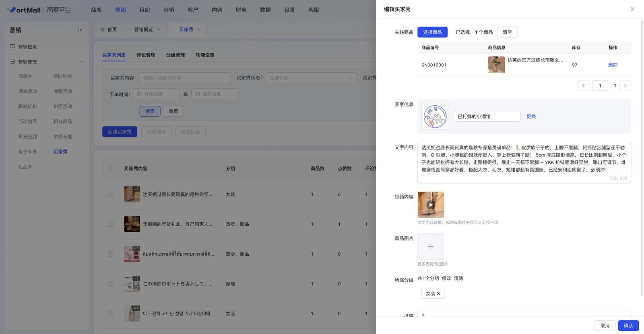Play the uploaded boots video

431,205
